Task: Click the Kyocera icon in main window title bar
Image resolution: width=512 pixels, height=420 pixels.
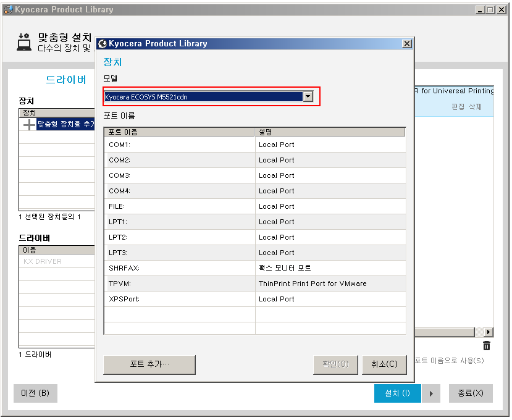Action: point(9,9)
